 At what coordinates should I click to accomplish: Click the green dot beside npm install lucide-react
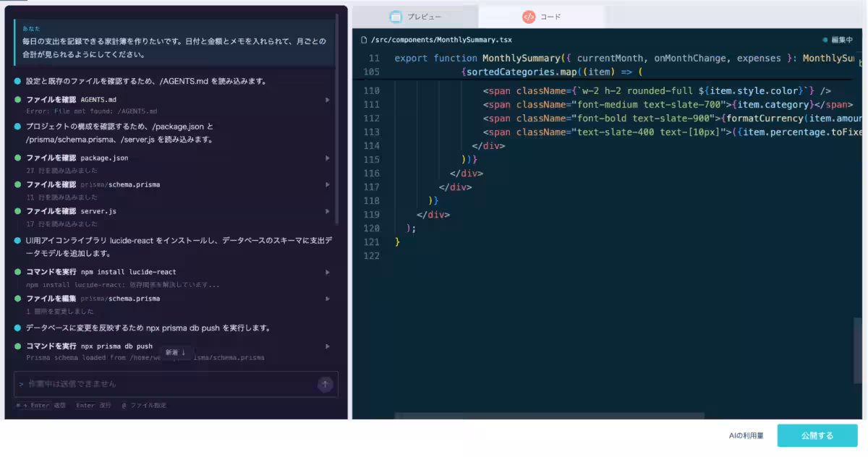pos(17,272)
